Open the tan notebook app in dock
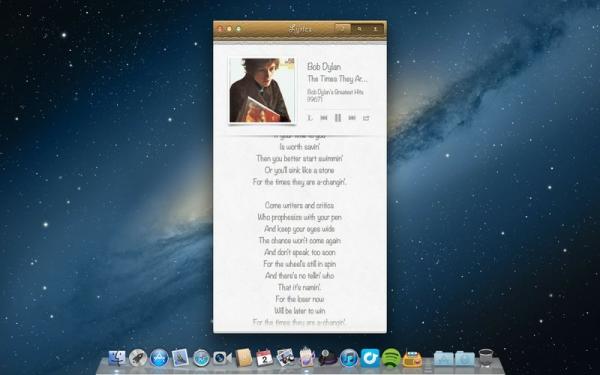 click(243, 358)
